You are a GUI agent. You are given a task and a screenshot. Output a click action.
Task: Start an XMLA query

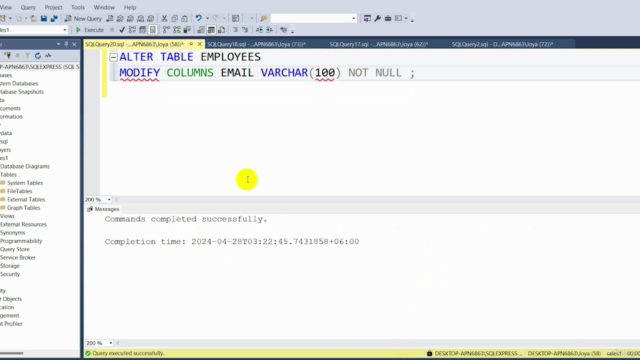[140, 18]
